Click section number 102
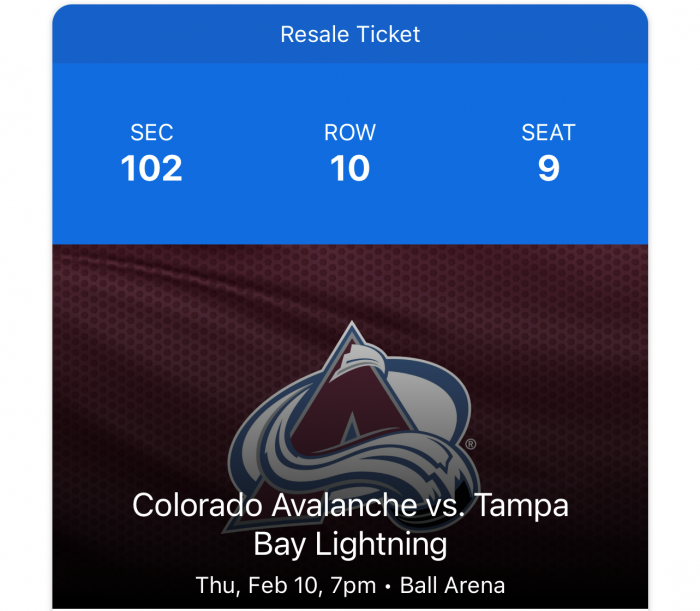Viewport: 700px width, 611px height. coord(152,168)
